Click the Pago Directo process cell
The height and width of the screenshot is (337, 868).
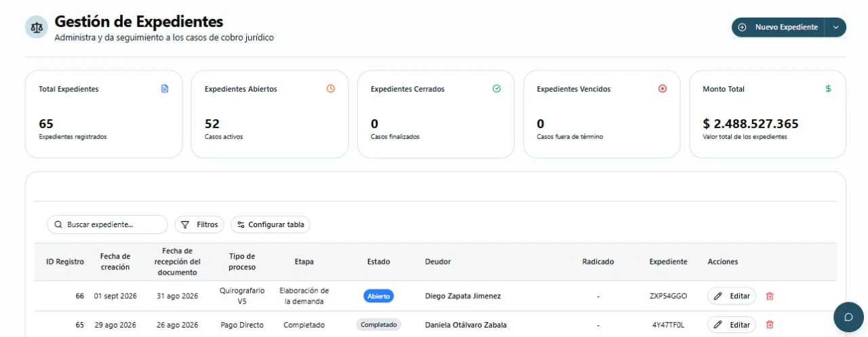(x=242, y=325)
